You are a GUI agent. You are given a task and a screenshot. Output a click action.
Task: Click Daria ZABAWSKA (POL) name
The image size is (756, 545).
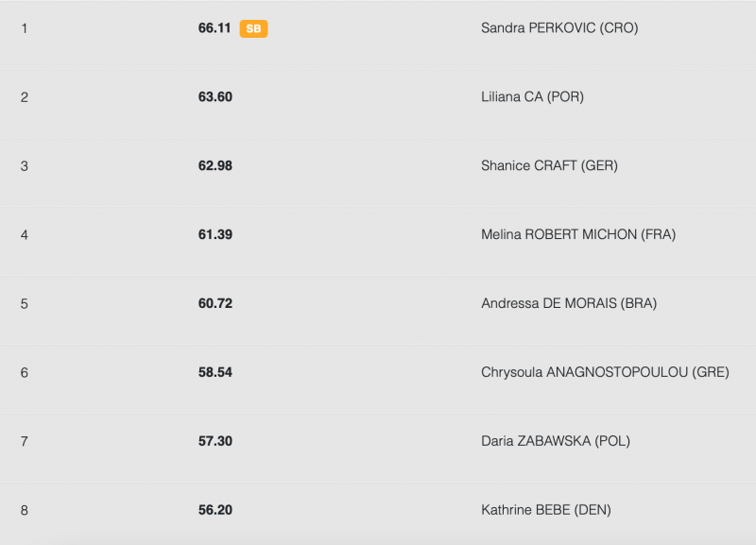tap(556, 442)
